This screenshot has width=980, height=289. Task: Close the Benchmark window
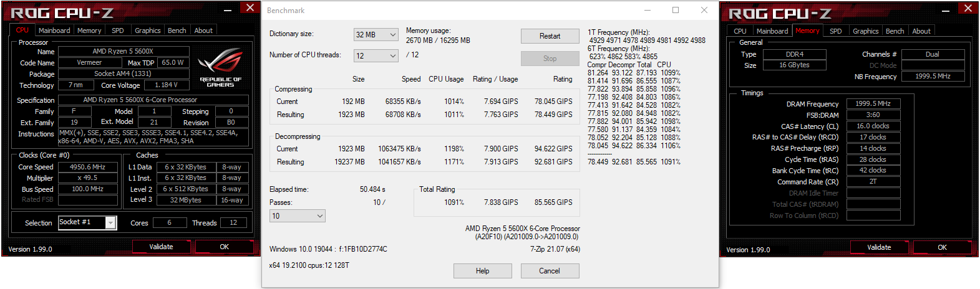[704, 10]
